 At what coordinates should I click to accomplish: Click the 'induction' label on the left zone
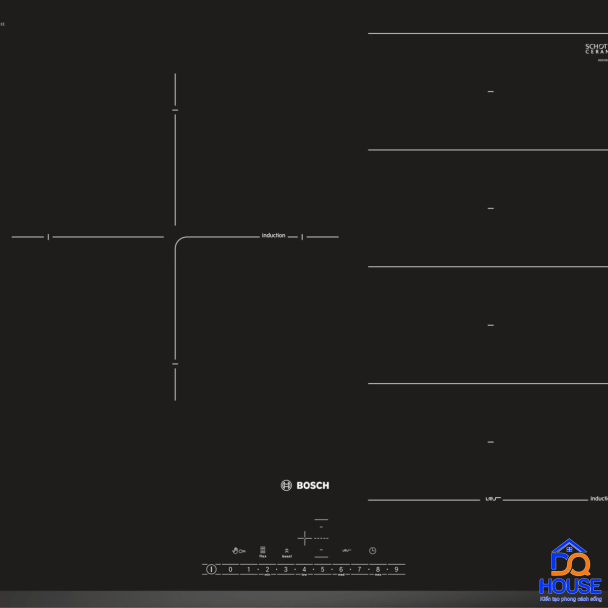[273, 235]
